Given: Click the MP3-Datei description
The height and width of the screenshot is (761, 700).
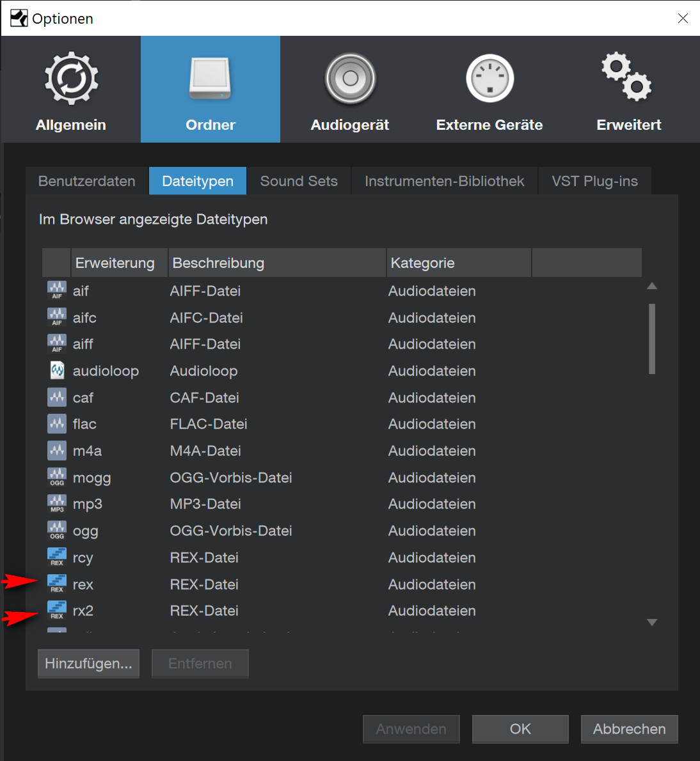Looking at the screenshot, I should coord(205,505).
